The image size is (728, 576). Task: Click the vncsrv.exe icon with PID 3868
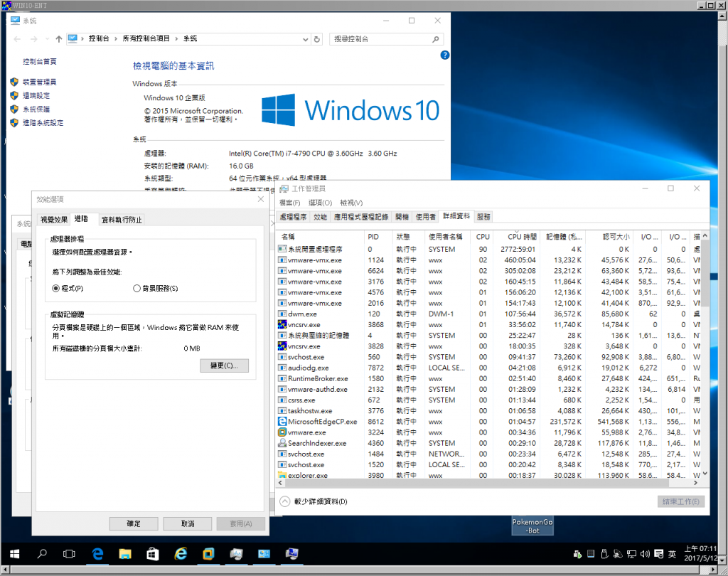click(282, 324)
